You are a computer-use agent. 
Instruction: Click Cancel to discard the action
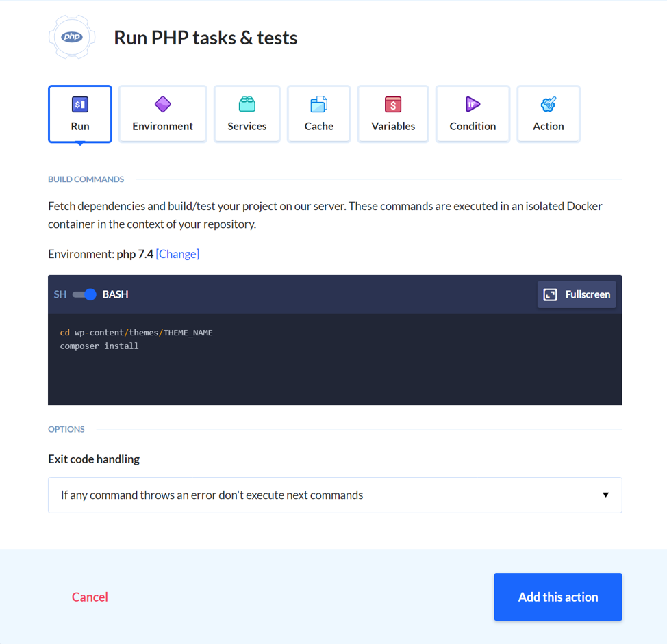coord(90,597)
